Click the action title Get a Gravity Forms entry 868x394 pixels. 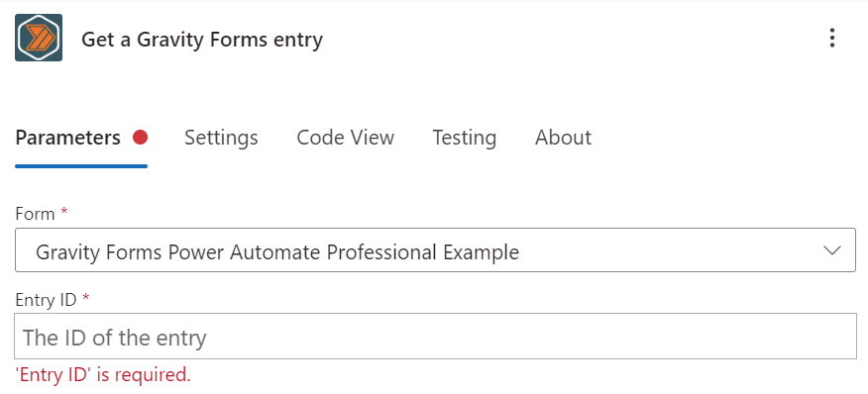click(x=202, y=40)
